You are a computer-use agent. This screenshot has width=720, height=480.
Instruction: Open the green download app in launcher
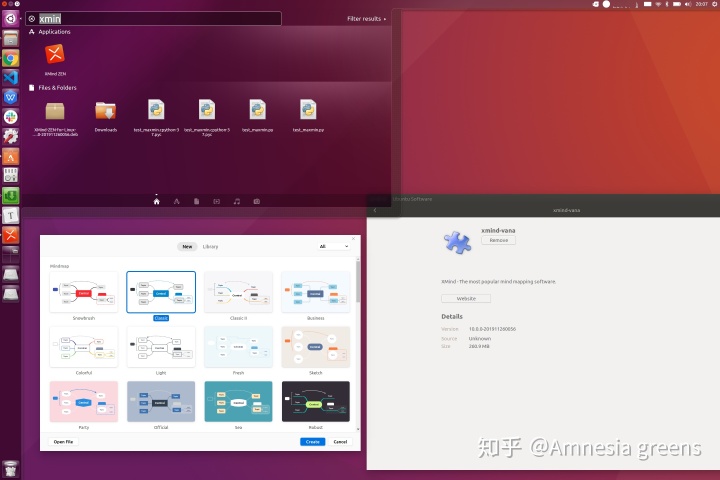(10, 196)
